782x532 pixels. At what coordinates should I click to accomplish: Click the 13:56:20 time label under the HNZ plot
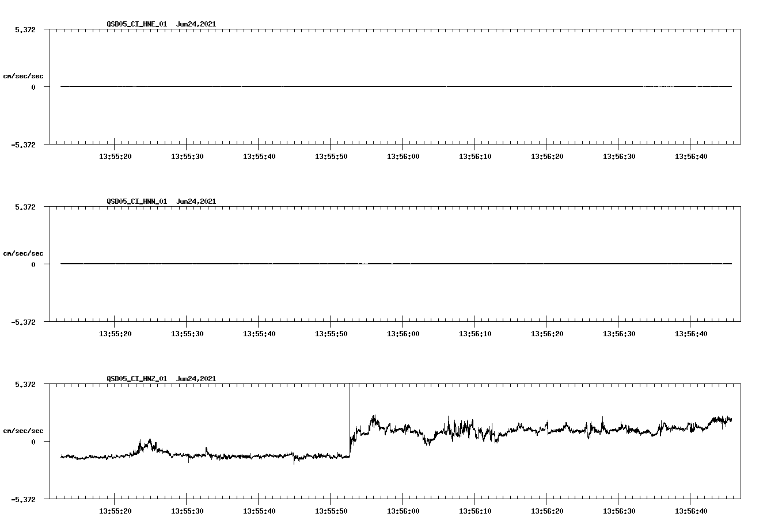point(547,511)
